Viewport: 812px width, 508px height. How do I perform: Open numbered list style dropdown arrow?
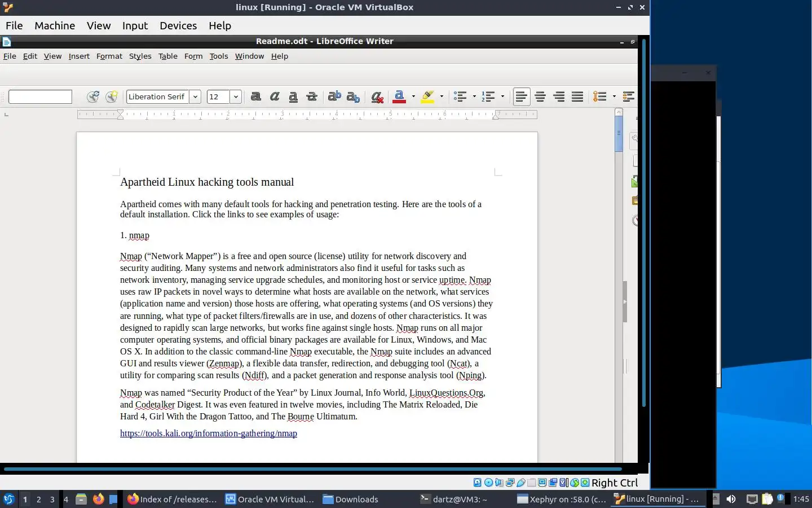point(502,97)
